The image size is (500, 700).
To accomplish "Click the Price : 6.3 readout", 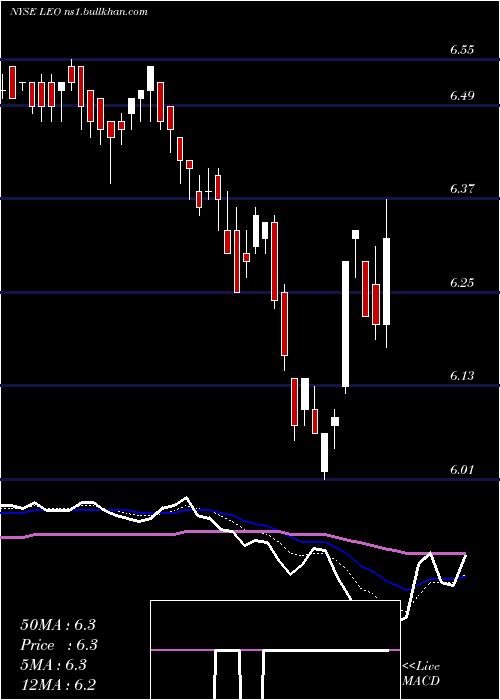I will point(59,645).
